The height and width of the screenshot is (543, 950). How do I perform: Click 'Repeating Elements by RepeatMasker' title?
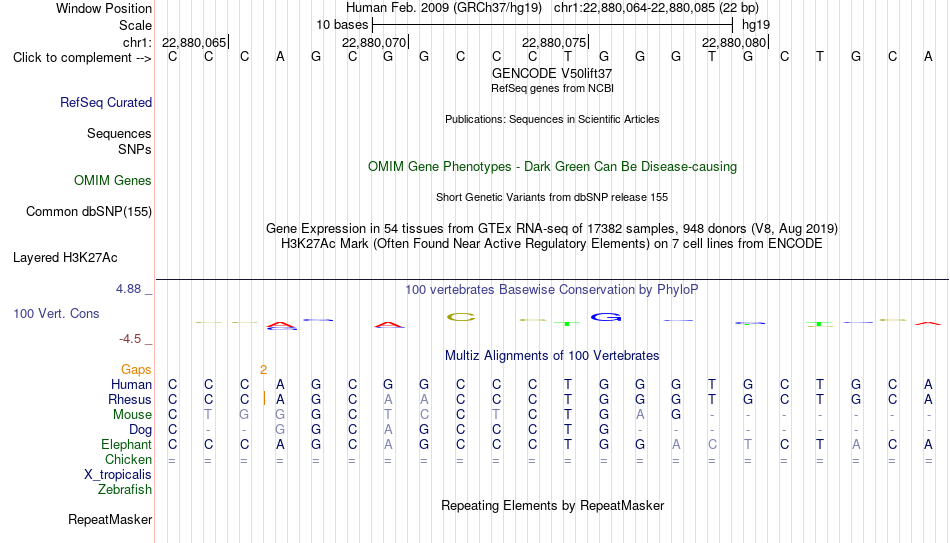click(553, 505)
